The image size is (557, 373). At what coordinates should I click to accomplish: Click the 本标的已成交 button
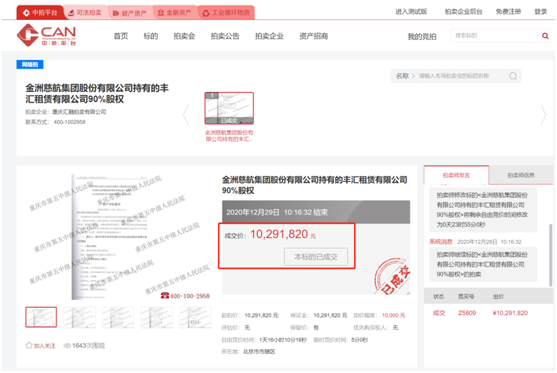pyautogui.click(x=316, y=257)
